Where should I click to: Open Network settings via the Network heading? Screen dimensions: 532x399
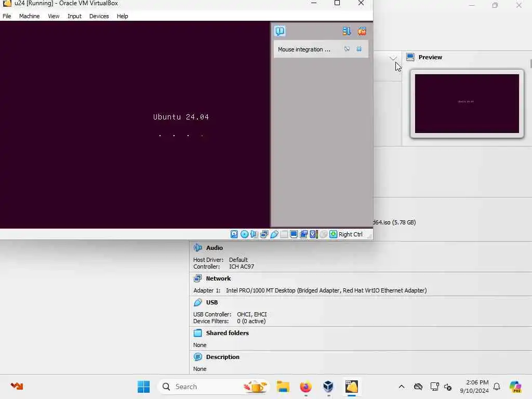pos(218,278)
